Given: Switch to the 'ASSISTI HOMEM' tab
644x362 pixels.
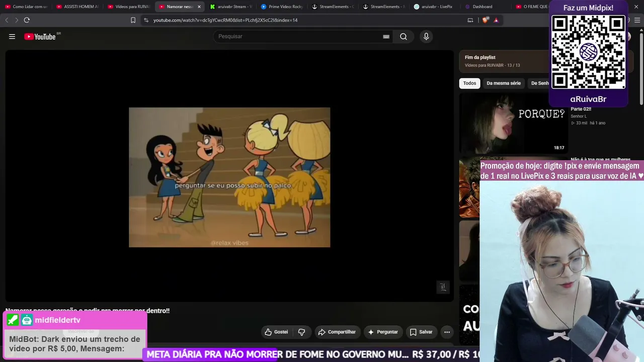Looking at the screenshot, I should coord(77,7).
